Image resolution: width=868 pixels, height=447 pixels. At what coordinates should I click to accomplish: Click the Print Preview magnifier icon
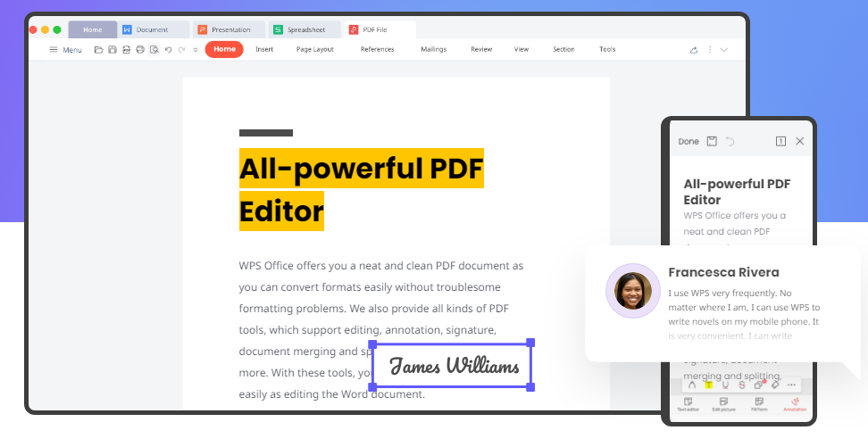coord(154,50)
